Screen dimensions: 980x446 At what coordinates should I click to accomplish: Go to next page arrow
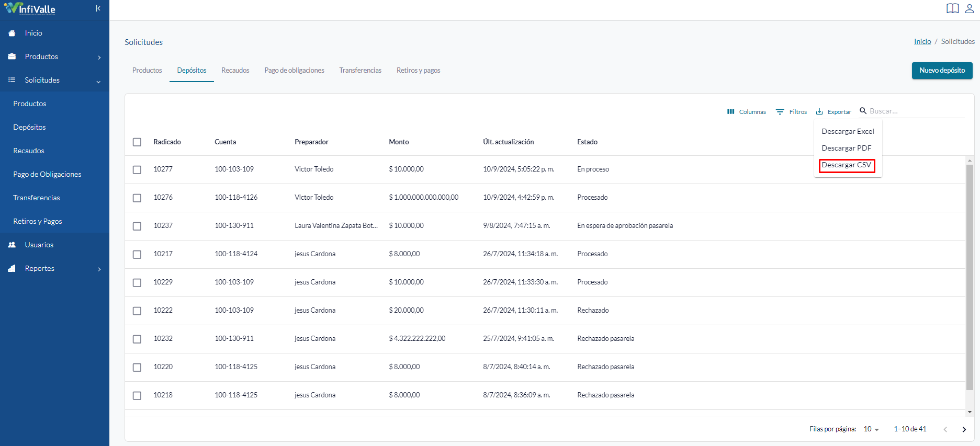click(x=964, y=429)
